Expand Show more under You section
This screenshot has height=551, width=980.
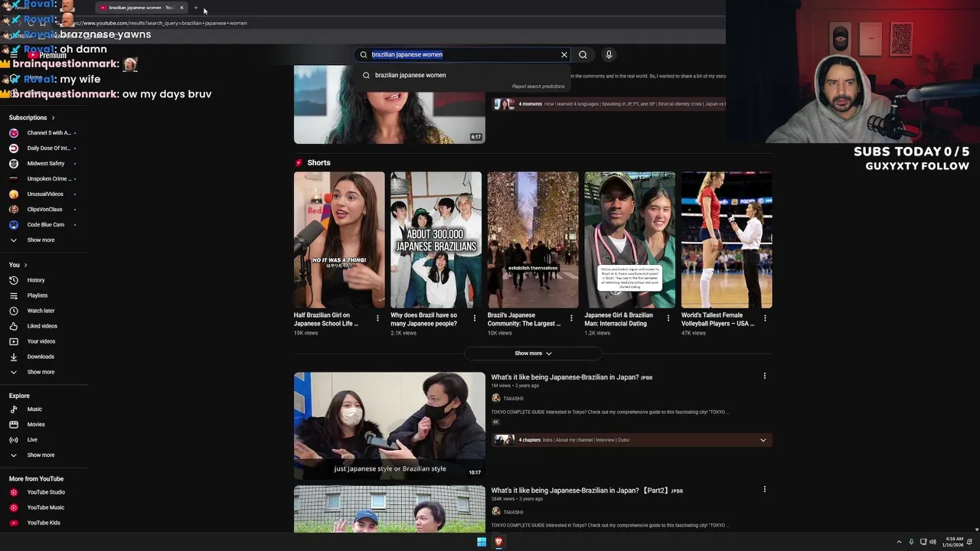(41, 372)
